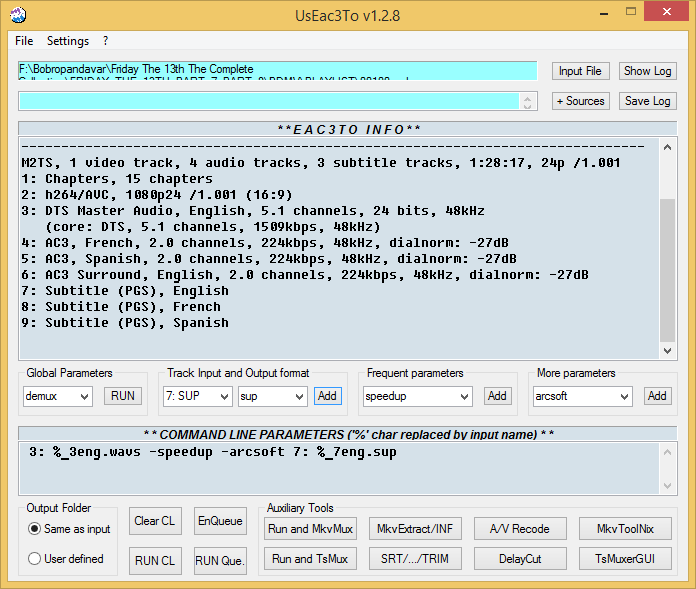
Task: Click the DelayCut button
Action: click(520, 559)
